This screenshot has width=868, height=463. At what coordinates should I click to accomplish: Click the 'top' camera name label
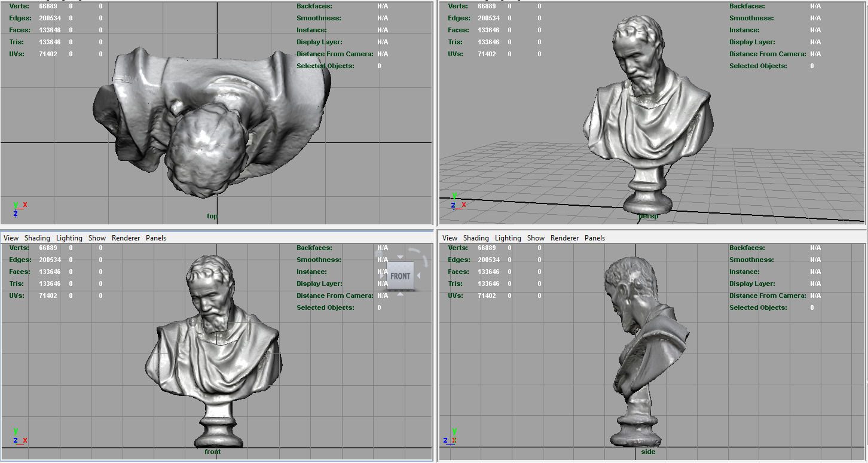click(212, 216)
